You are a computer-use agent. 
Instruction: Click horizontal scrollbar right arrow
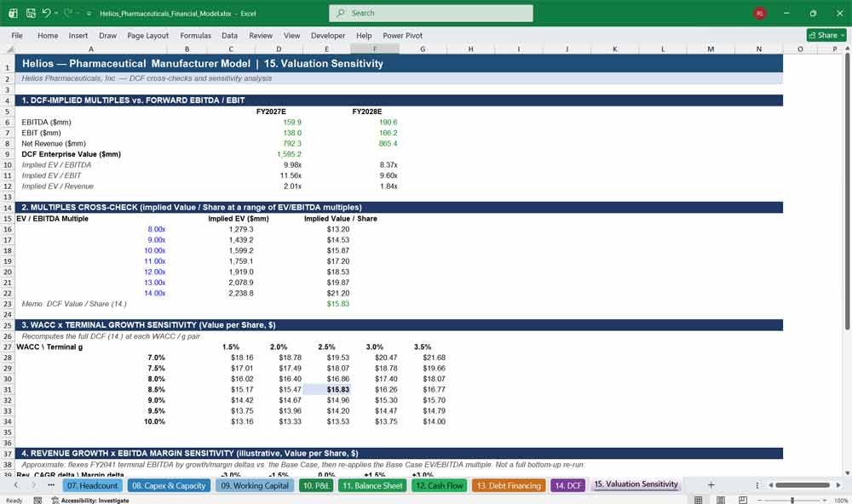click(838, 485)
